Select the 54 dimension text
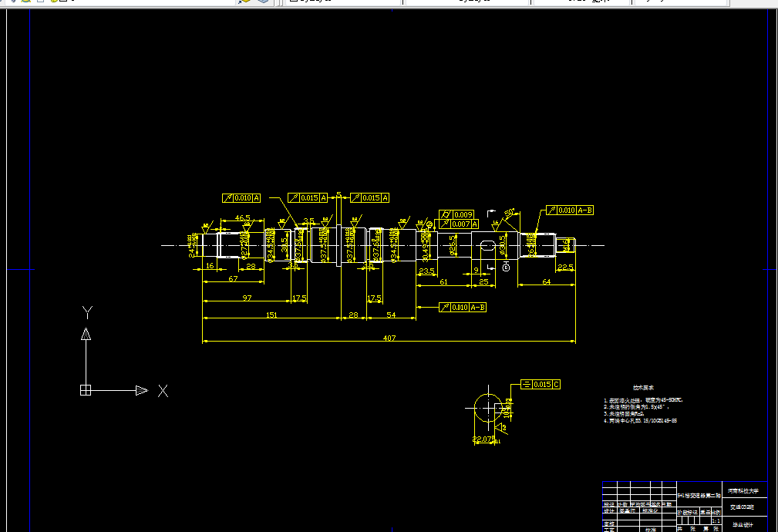The width and height of the screenshot is (778, 532). 391,315
